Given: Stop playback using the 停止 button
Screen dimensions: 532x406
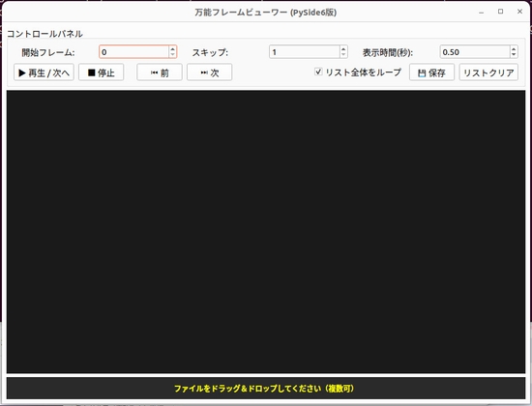Looking at the screenshot, I should [x=102, y=72].
